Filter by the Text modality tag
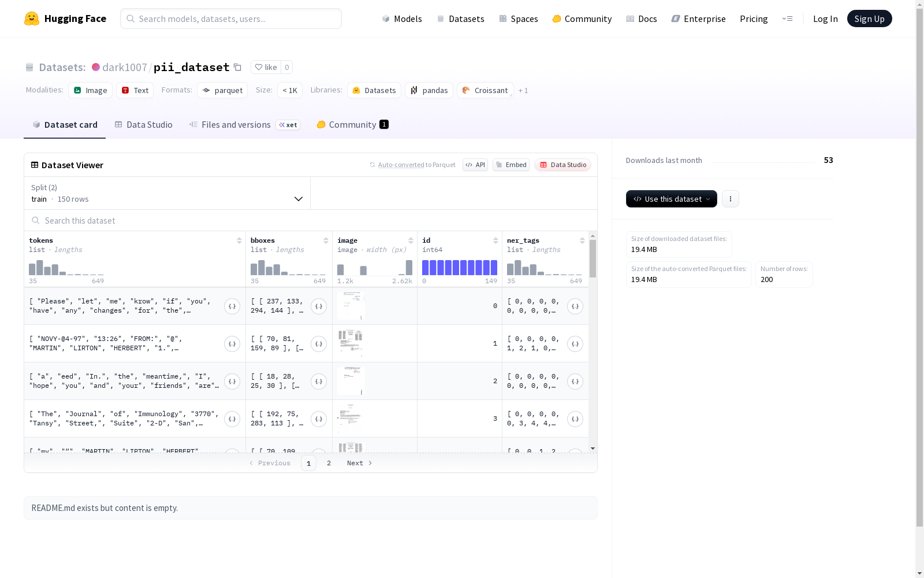 point(135,90)
